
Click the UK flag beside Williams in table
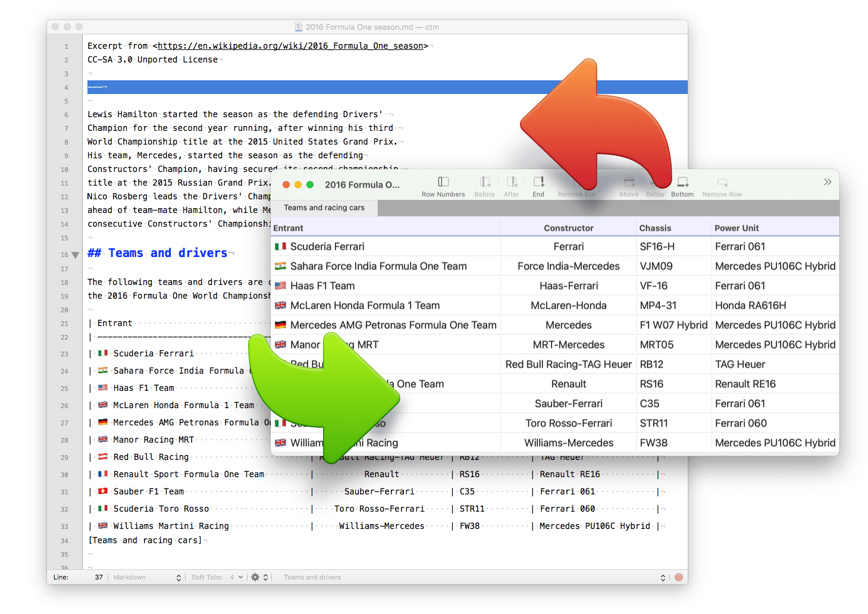[x=281, y=443]
